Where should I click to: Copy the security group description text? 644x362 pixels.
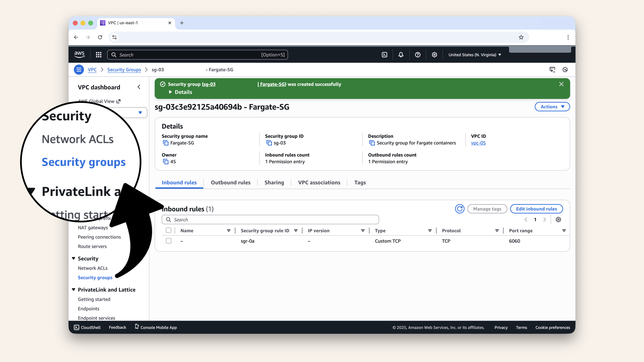tap(372, 143)
